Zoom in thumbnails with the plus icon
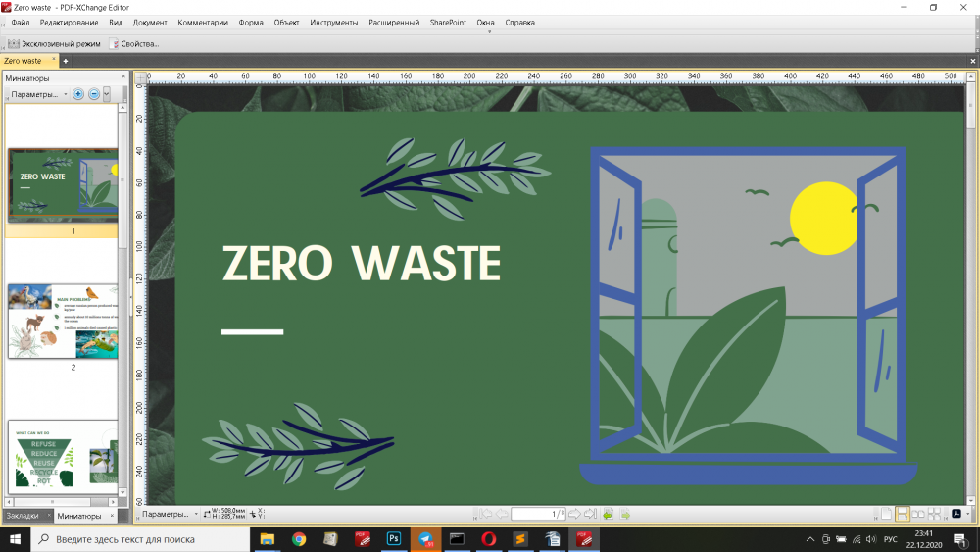 pyautogui.click(x=78, y=94)
